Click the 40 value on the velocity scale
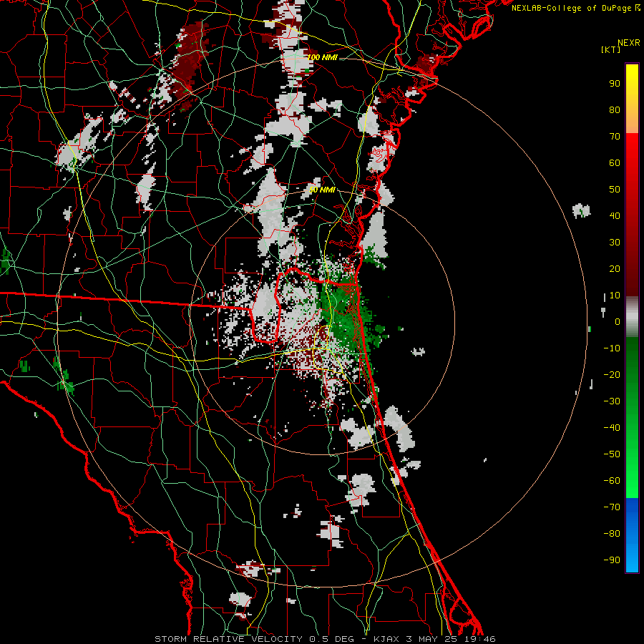The height and width of the screenshot is (644, 644). pyautogui.click(x=615, y=215)
